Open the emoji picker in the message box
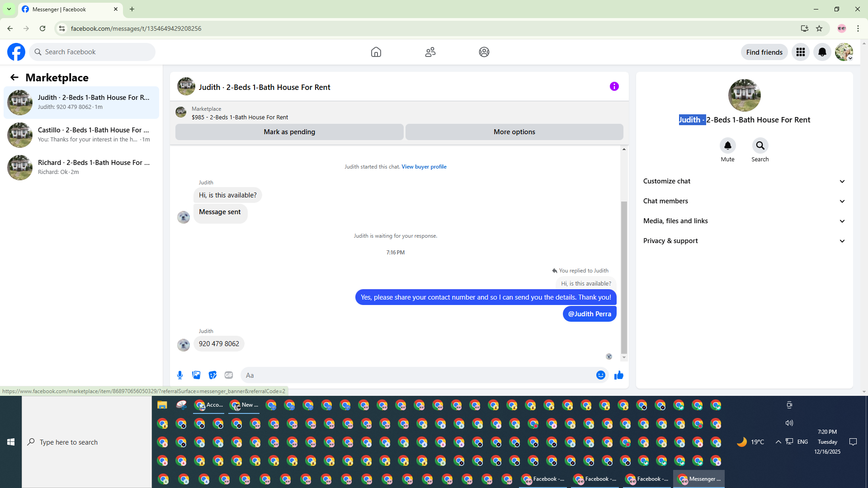 [x=600, y=375]
